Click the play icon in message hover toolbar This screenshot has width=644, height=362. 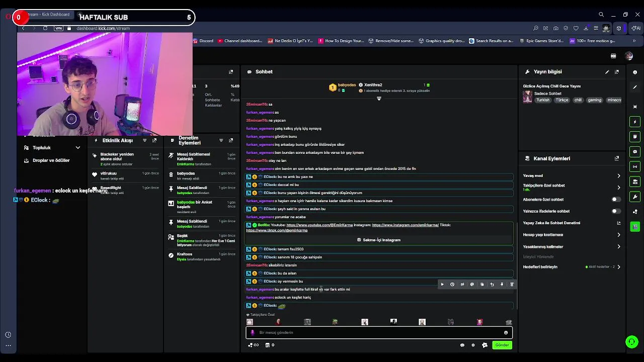coord(442,285)
